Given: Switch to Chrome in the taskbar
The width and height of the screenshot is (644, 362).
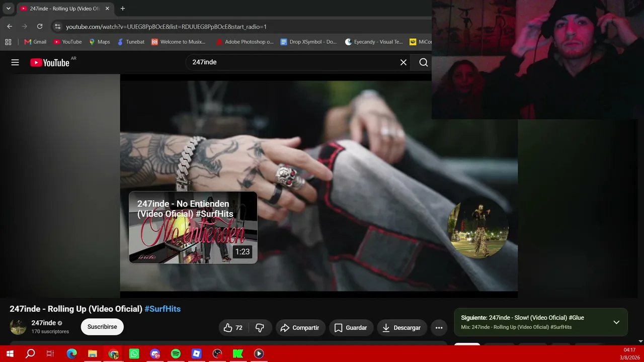Looking at the screenshot, I should (x=114, y=354).
